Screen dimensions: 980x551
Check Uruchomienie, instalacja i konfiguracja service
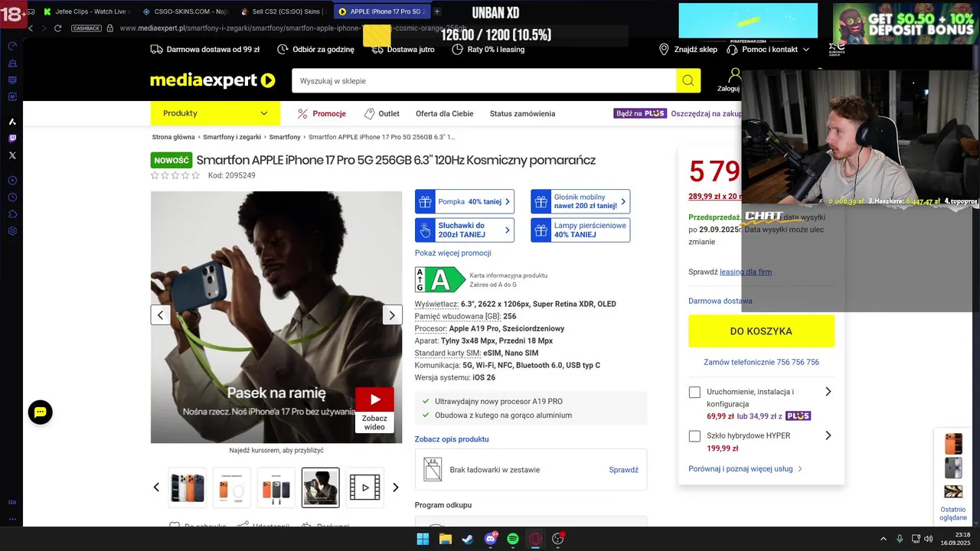694,393
